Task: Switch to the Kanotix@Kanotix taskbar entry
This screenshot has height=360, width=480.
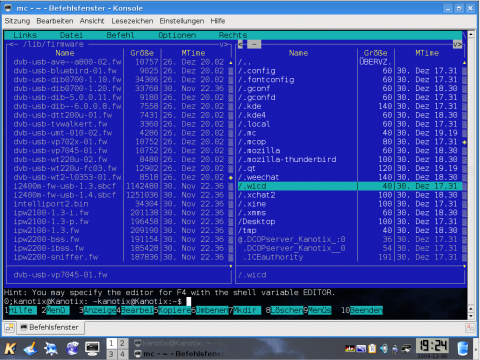Action: [178, 343]
